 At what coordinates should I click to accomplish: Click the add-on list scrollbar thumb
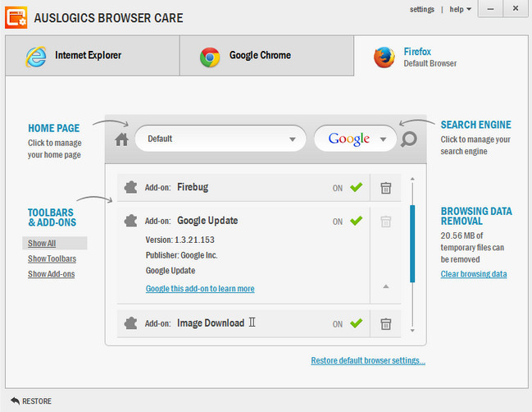[x=412, y=246]
